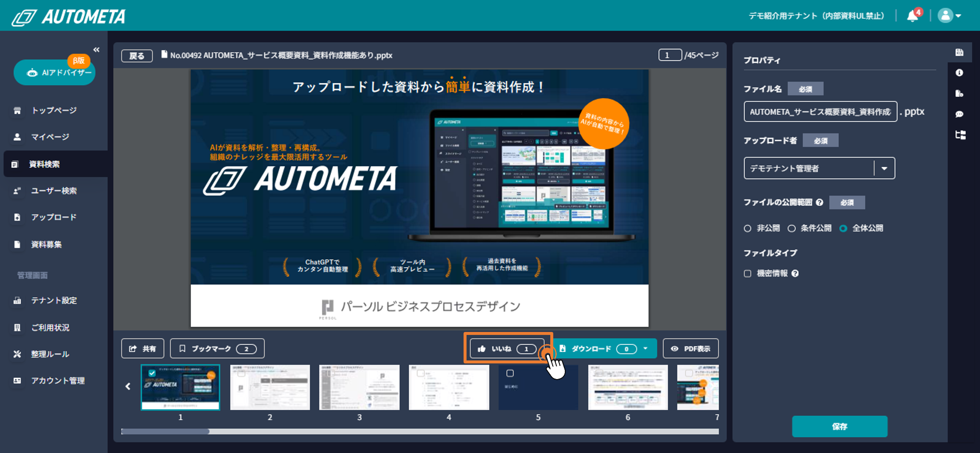The image size is (980, 453).
Task: Open the comments speech bubble tab
Action: click(960, 115)
